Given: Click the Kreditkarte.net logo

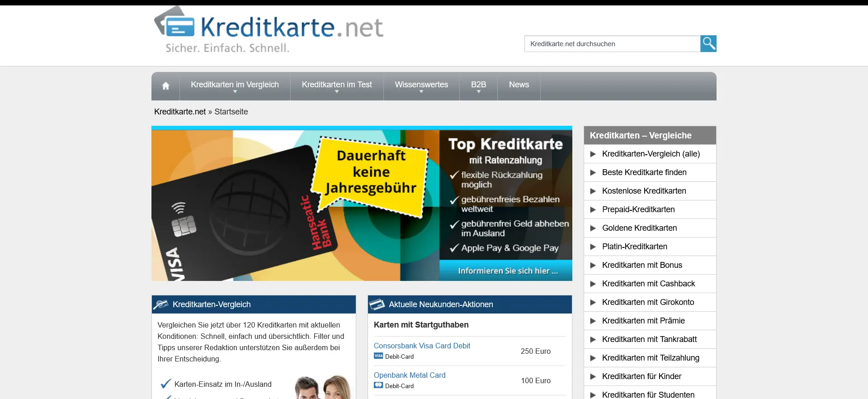Looking at the screenshot, I should pos(269,30).
